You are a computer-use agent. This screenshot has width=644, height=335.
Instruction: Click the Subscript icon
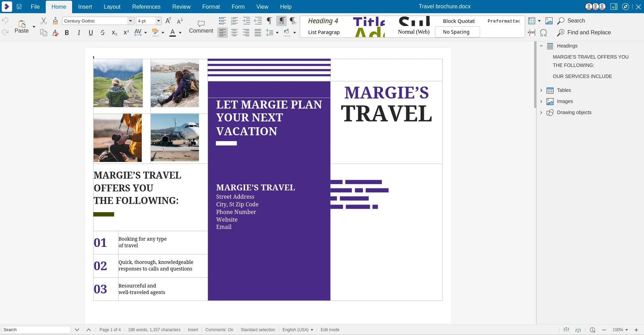tap(114, 33)
